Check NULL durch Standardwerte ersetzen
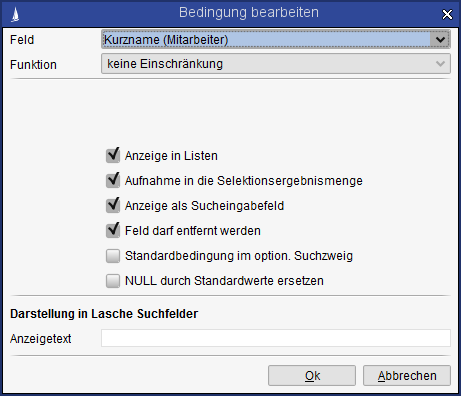This screenshot has width=461, height=396. tap(113, 281)
